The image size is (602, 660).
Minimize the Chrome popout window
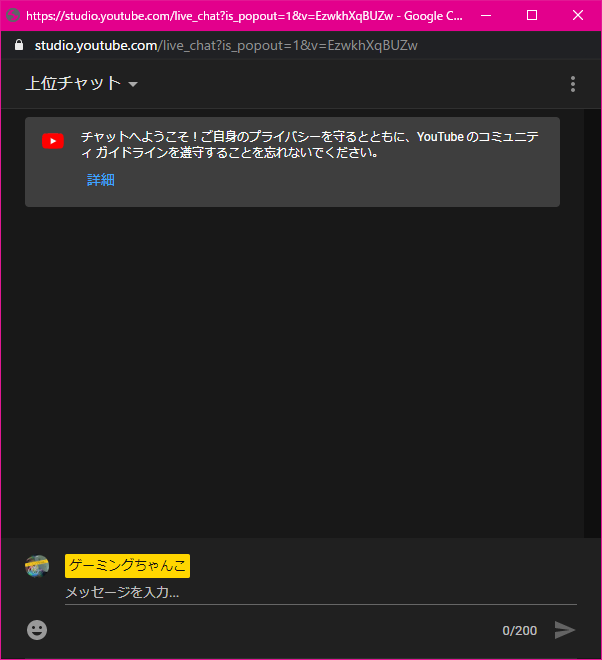click(x=486, y=16)
